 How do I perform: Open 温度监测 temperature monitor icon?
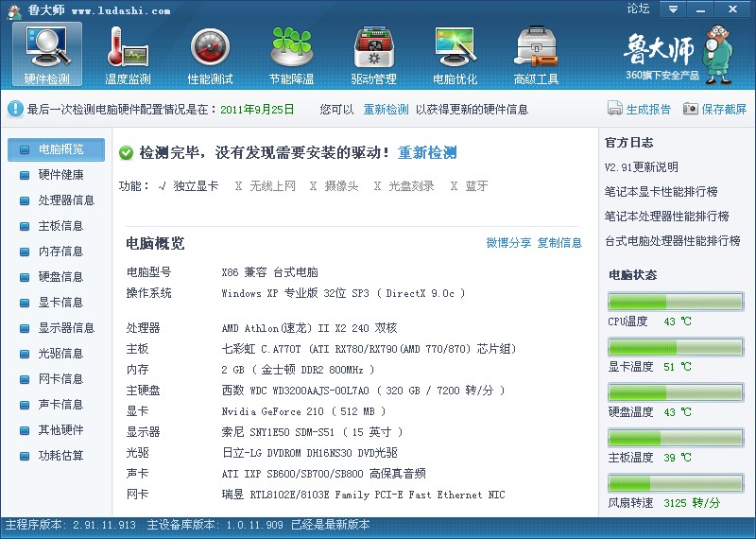(128, 54)
